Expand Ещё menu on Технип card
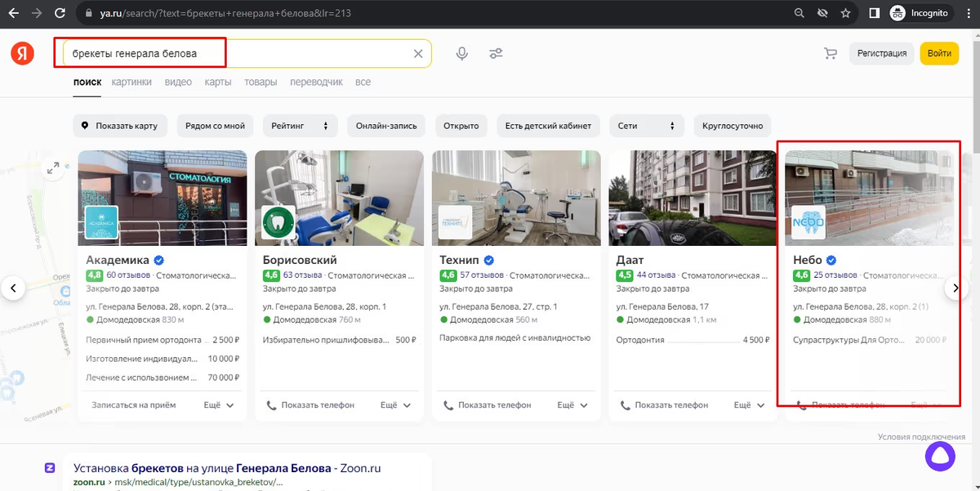 coord(572,404)
